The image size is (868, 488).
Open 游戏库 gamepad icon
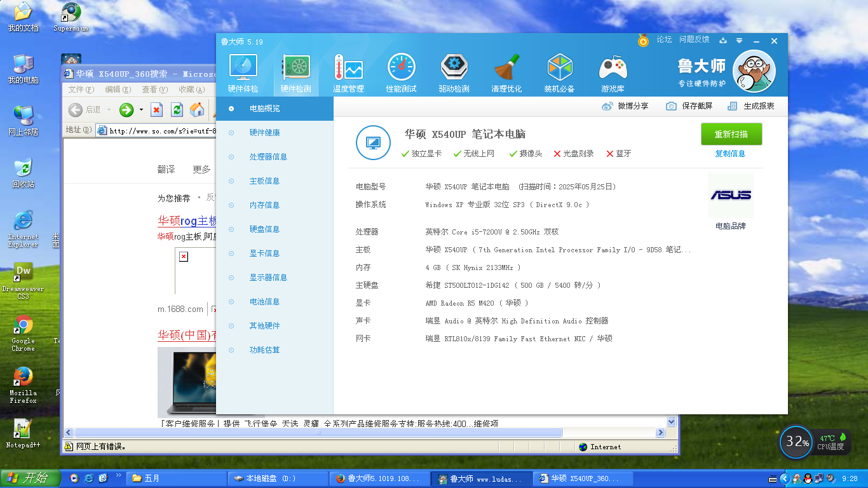pos(613,67)
